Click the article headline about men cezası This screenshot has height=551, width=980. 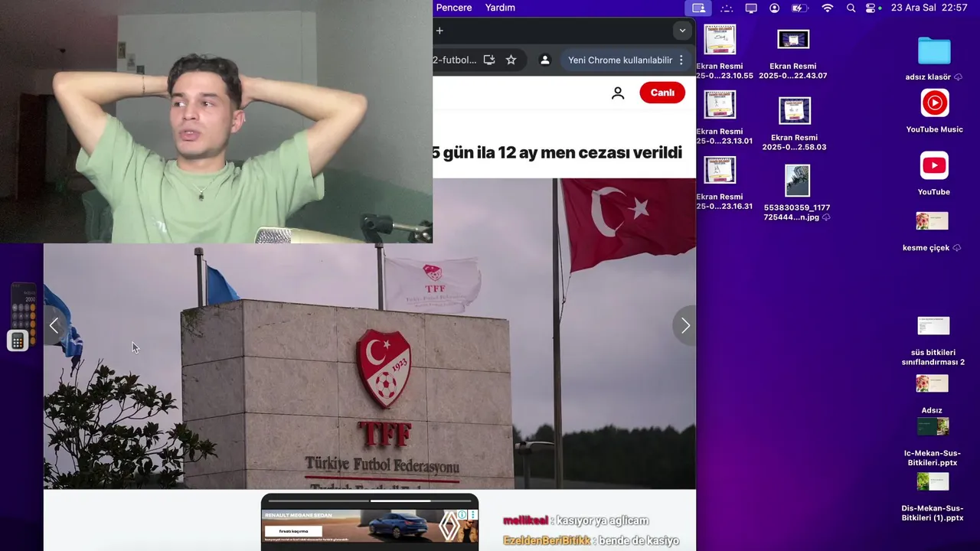click(557, 152)
